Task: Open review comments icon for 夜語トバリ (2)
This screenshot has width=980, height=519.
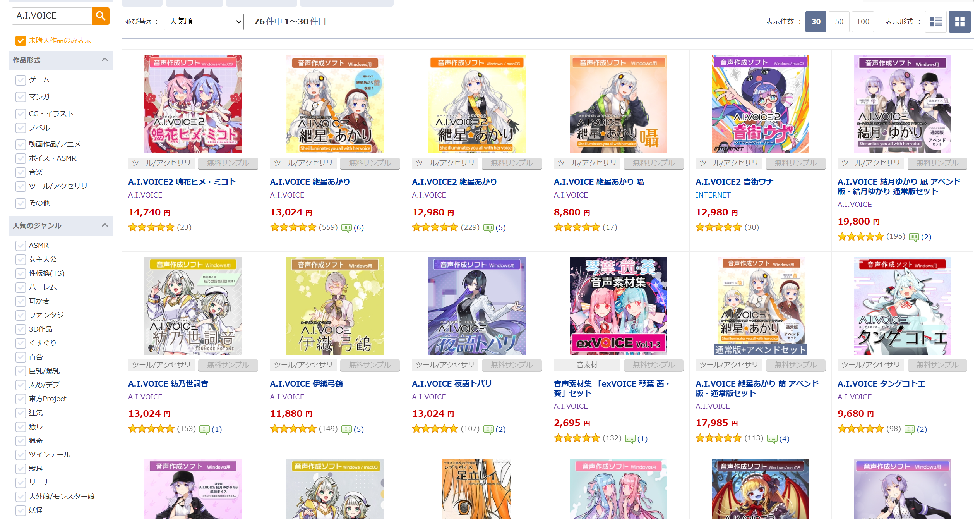Action: coord(488,430)
